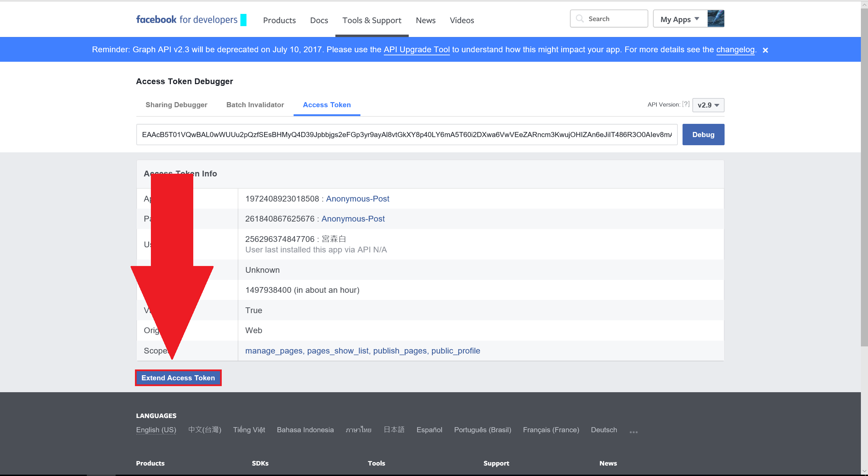The height and width of the screenshot is (476, 868).
Task: Click the API Version help question mark
Action: 686,104
